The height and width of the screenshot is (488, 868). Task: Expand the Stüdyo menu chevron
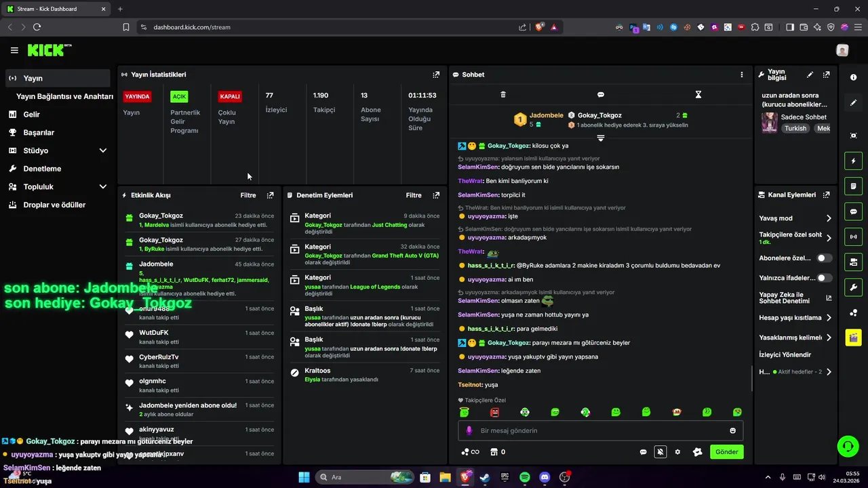[x=103, y=150]
